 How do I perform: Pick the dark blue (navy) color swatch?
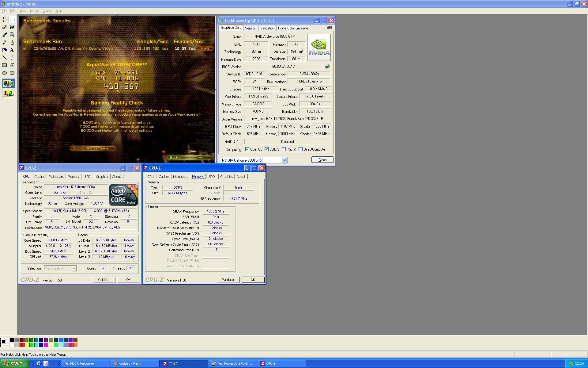(x=41, y=340)
